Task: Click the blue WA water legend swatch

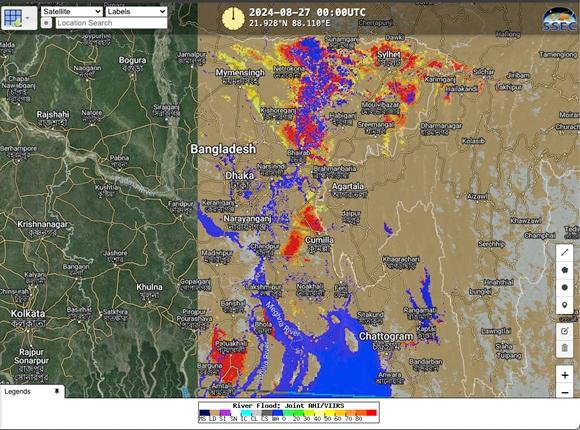Action: point(277,413)
